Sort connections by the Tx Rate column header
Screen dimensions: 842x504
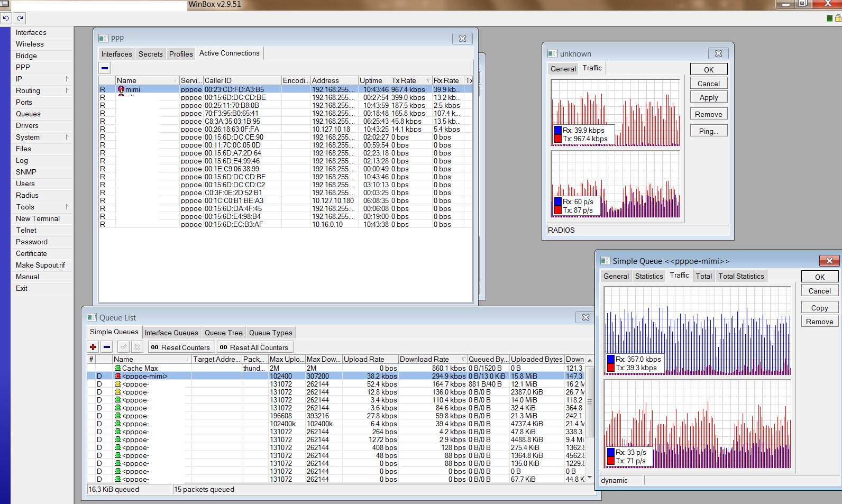[407, 80]
